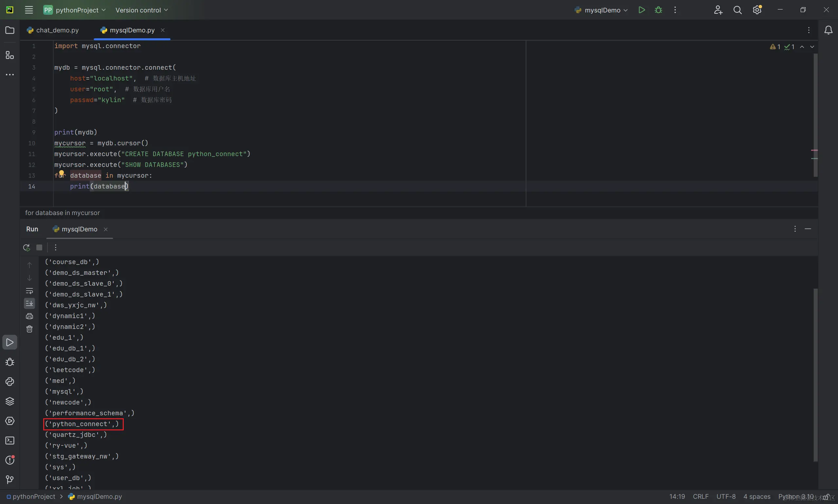Viewport: 838px width, 504px height.
Task: Click warning count indicator in editor
Action: tap(775, 47)
